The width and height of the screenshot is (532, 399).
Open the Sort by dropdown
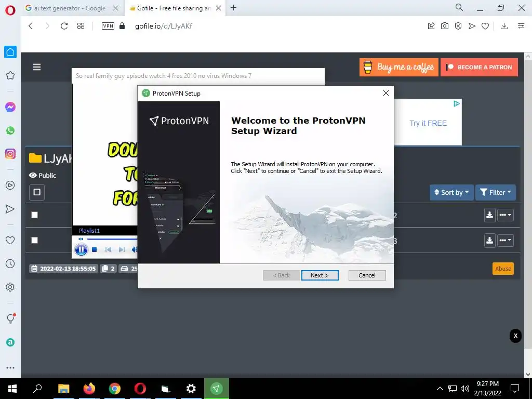pos(451,192)
